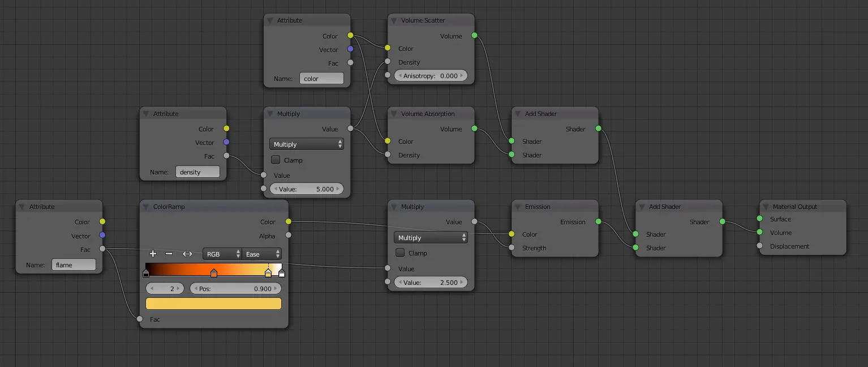Collapse the Add Shader node feeding Material Output
The image size is (868, 367).
642,207
